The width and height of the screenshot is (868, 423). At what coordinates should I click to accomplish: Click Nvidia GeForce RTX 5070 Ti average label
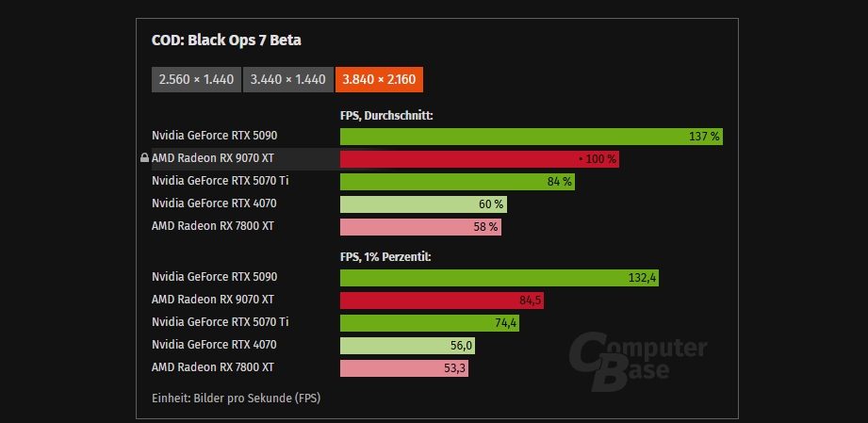[220, 181]
